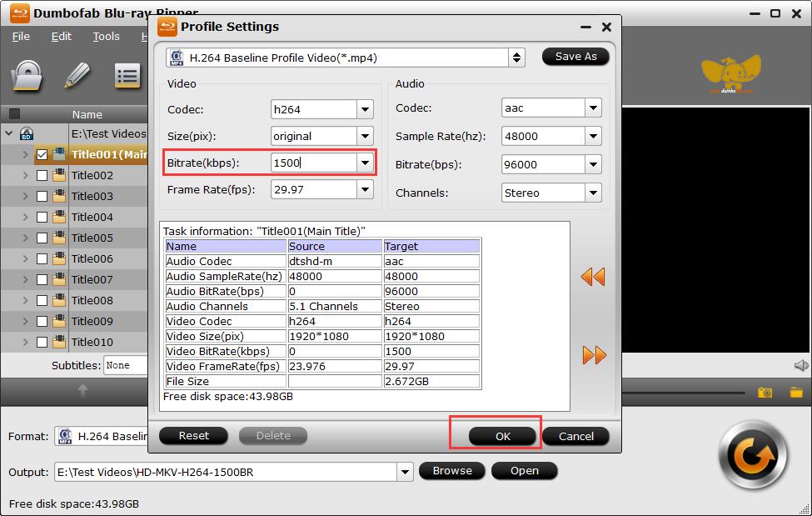Click the Bitrate(kbps) input field showing 1500
This screenshot has height=516, width=812.
pyautogui.click(x=314, y=163)
